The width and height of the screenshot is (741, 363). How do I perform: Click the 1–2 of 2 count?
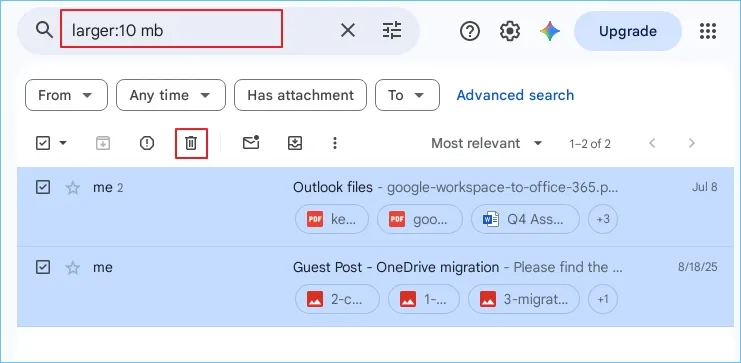point(590,144)
